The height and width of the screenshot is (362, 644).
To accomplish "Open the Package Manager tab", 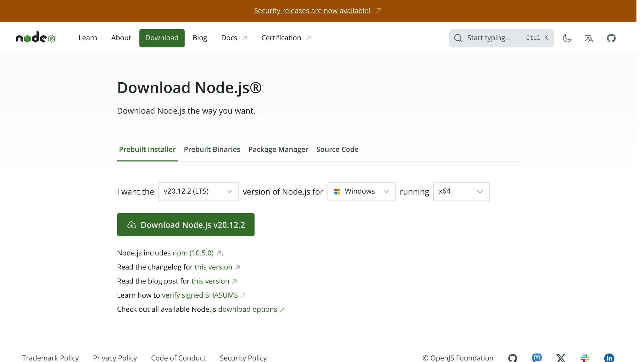I will tap(278, 149).
